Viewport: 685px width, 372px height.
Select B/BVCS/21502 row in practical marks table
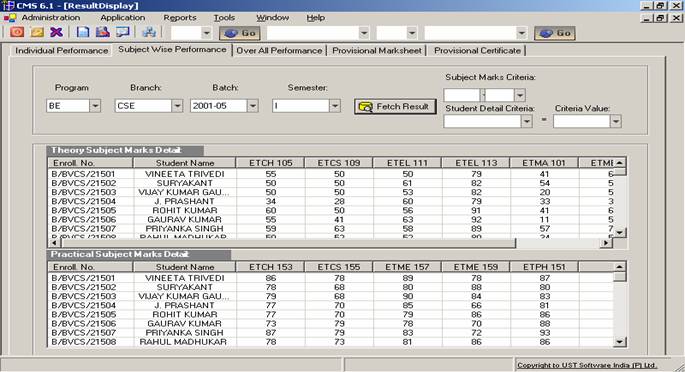[x=330, y=287]
